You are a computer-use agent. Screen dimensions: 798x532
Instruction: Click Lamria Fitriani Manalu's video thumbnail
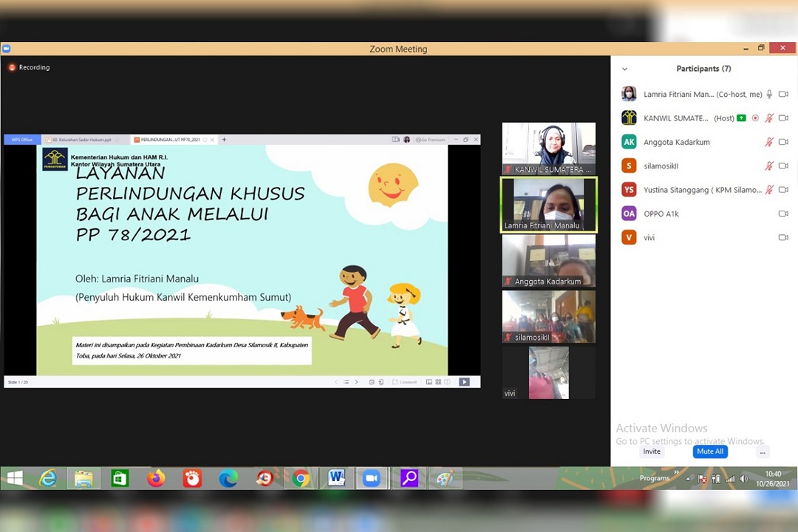coord(548,205)
